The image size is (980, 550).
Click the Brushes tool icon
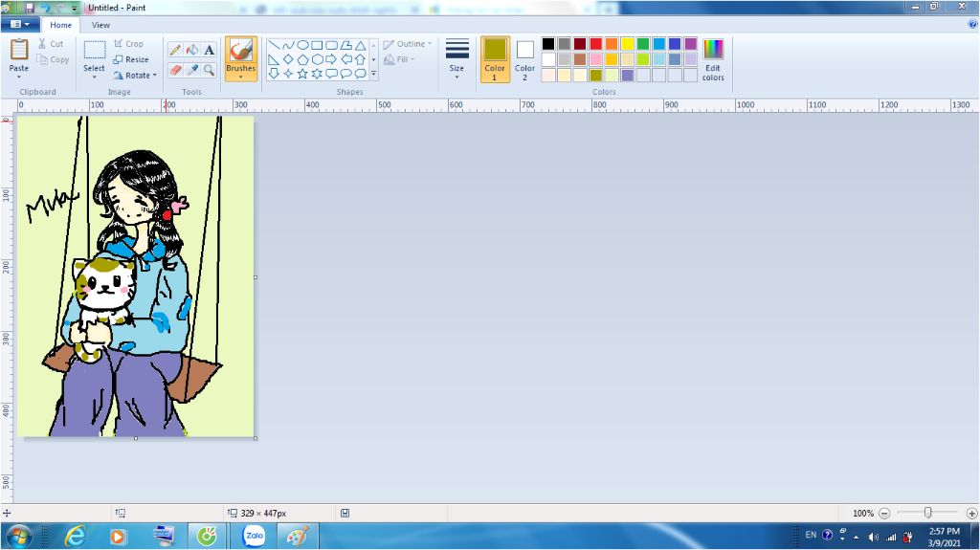[x=240, y=50]
